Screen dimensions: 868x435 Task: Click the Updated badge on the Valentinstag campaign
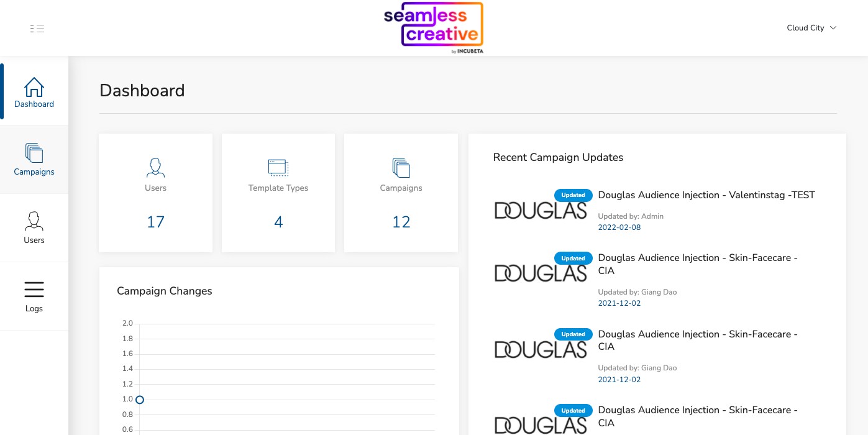[573, 195]
